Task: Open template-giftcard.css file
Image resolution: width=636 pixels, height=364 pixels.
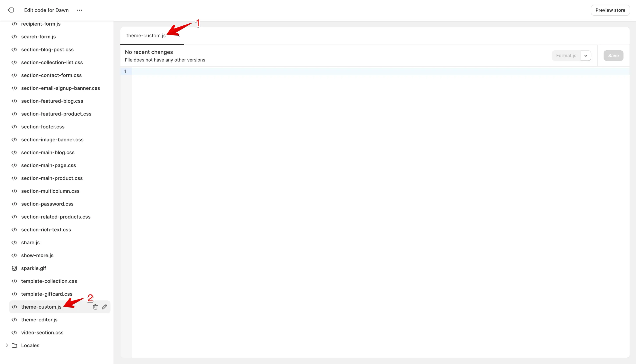Action: coord(47,294)
